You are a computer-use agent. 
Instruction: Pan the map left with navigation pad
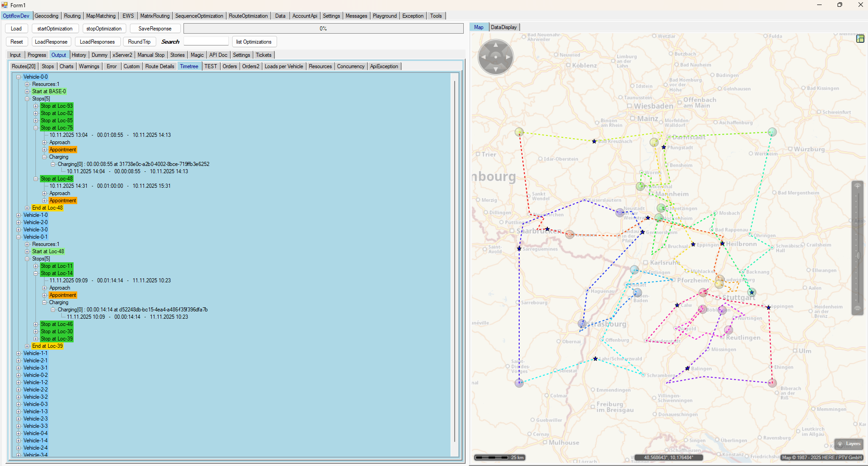click(x=483, y=57)
